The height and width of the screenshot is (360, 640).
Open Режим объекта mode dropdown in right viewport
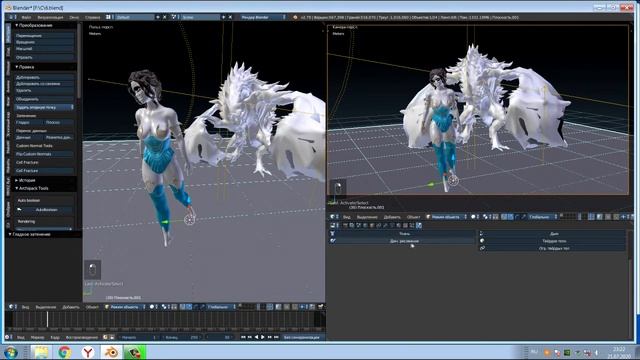pos(446,217)
